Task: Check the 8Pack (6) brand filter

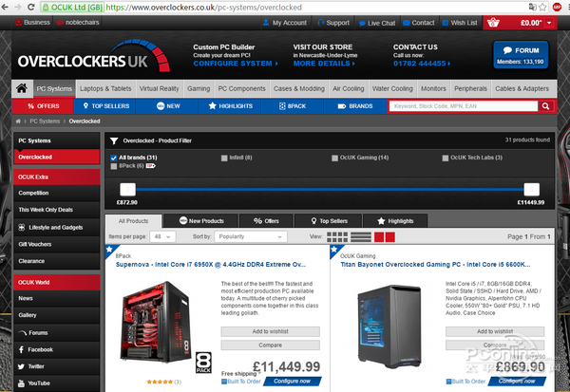Action: 113,166
